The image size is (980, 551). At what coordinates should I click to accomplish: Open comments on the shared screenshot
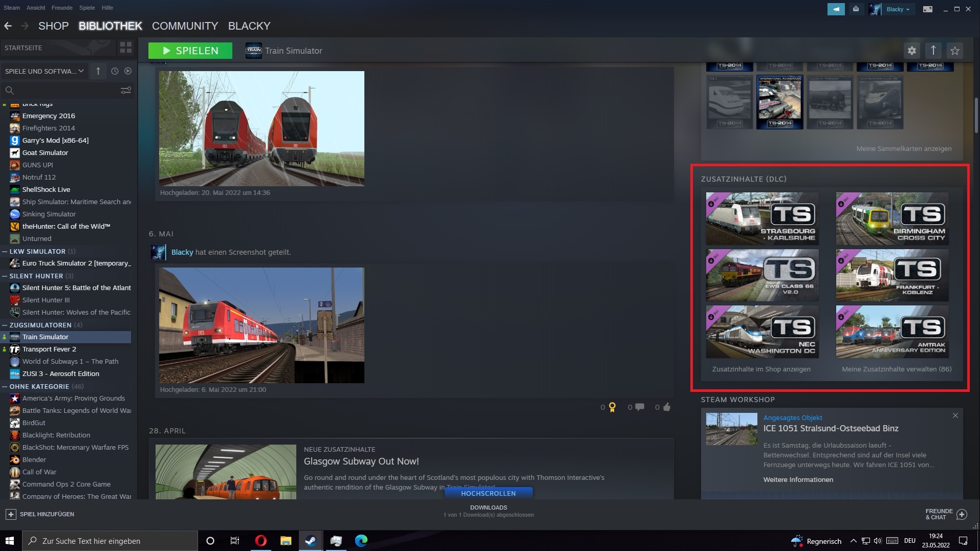(x=640, y=407)
